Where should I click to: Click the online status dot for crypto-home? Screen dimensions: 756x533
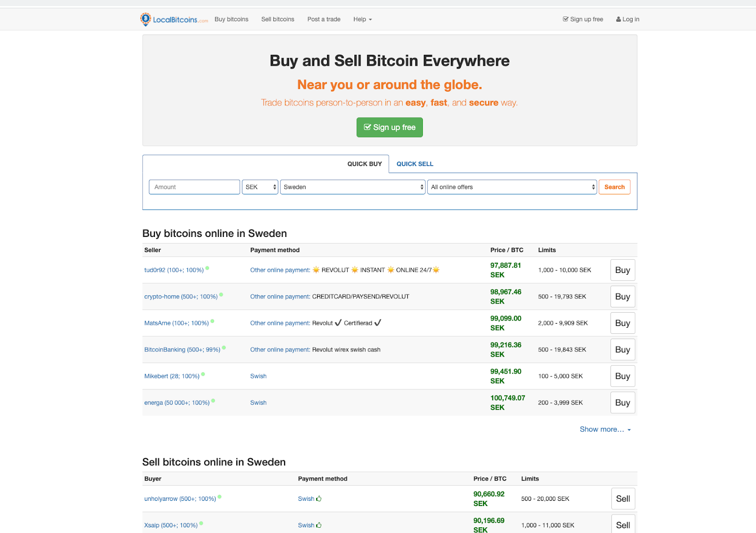(221, 295)
